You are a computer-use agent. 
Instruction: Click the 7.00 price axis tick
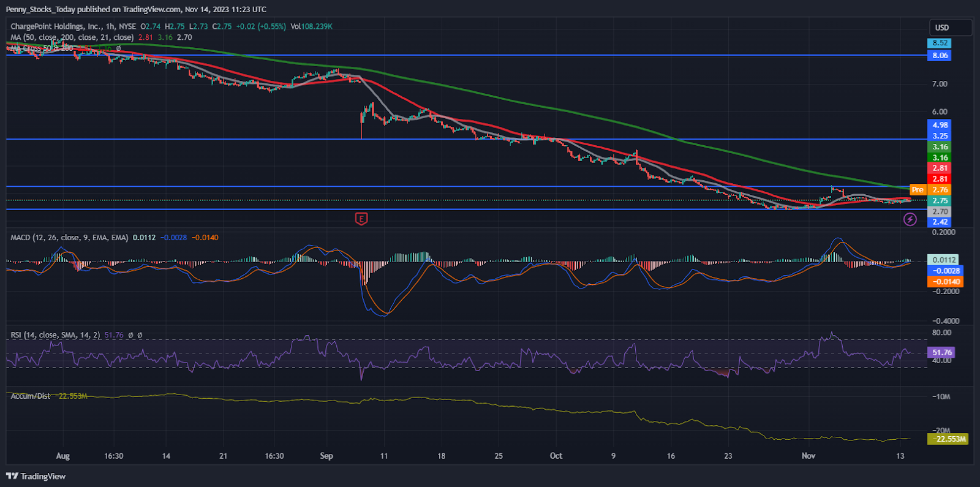pos(940,84)
